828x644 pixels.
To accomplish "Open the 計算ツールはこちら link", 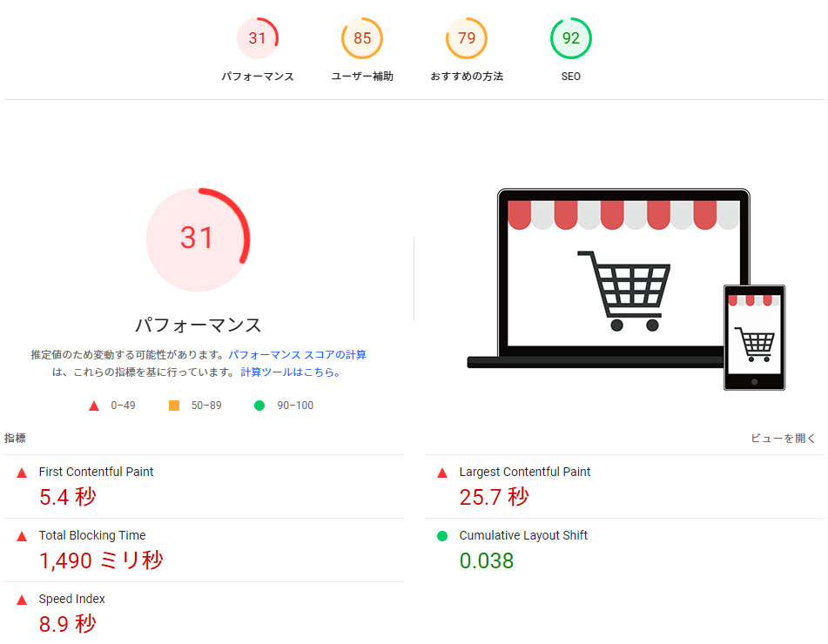I will [290, 372].
